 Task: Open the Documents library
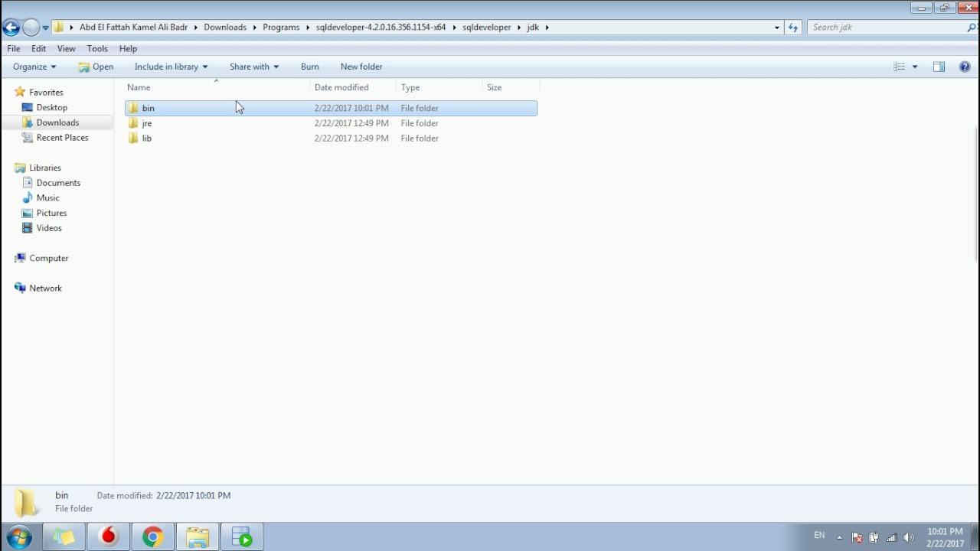click(58, 183)
